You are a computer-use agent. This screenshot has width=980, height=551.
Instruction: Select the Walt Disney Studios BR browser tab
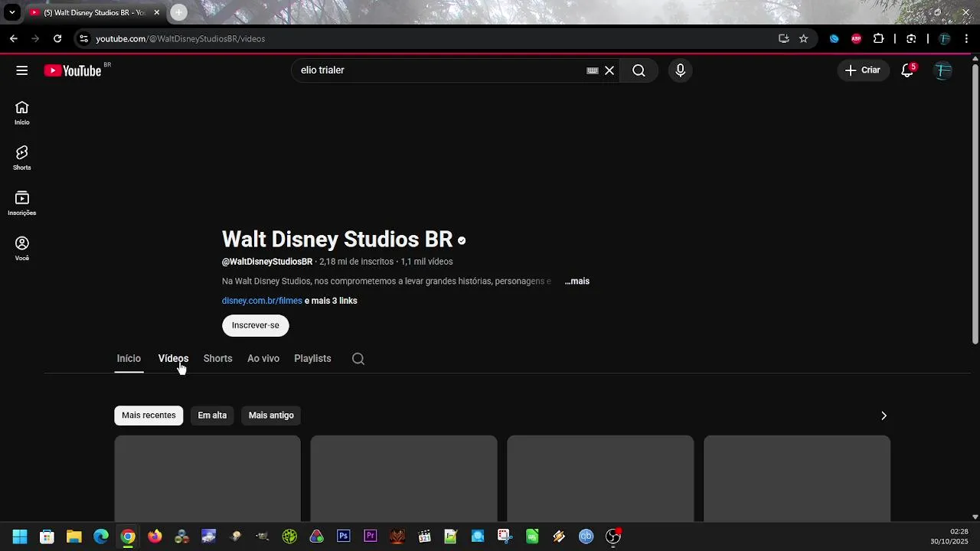point(94,13)
